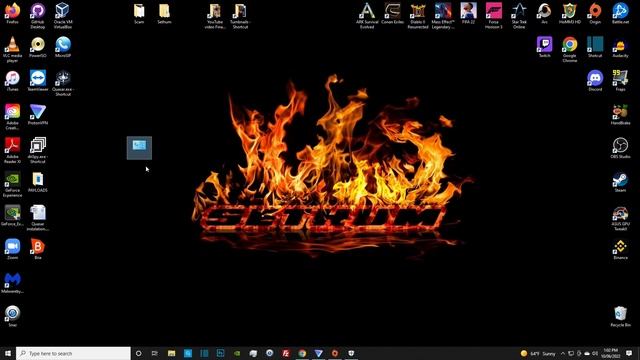The width and height of the screenshot is (640, 360).
Task: Launch the Zoom desktop shortcut
Action: (x=13, y=249)
